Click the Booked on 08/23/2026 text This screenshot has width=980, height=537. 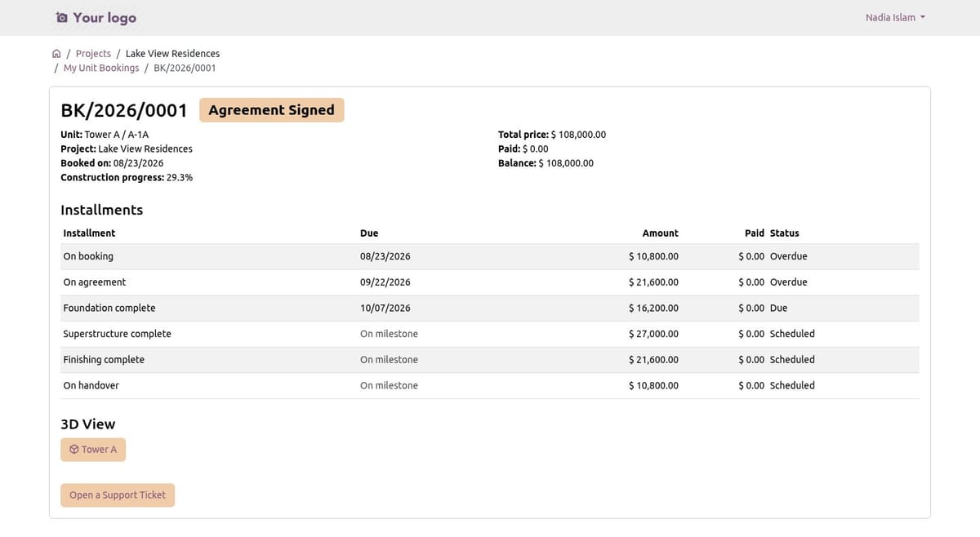[112, 163]
